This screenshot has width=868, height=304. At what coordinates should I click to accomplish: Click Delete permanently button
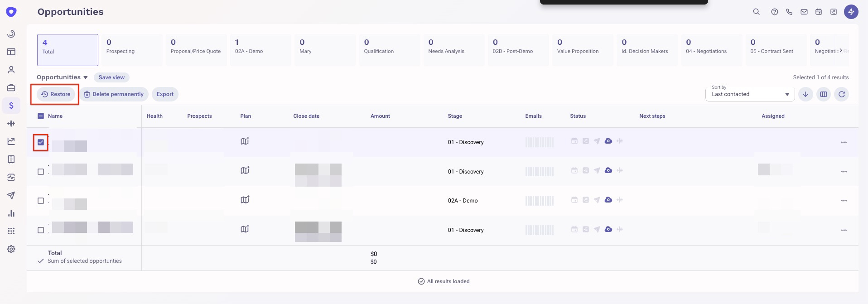tap(114, 94)
